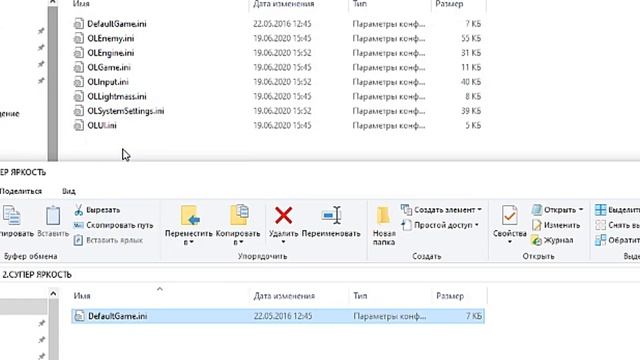Click Easy access (Простой доступ)
The height and width of the screenshot is (360, 640).
(x=440, y=225)
